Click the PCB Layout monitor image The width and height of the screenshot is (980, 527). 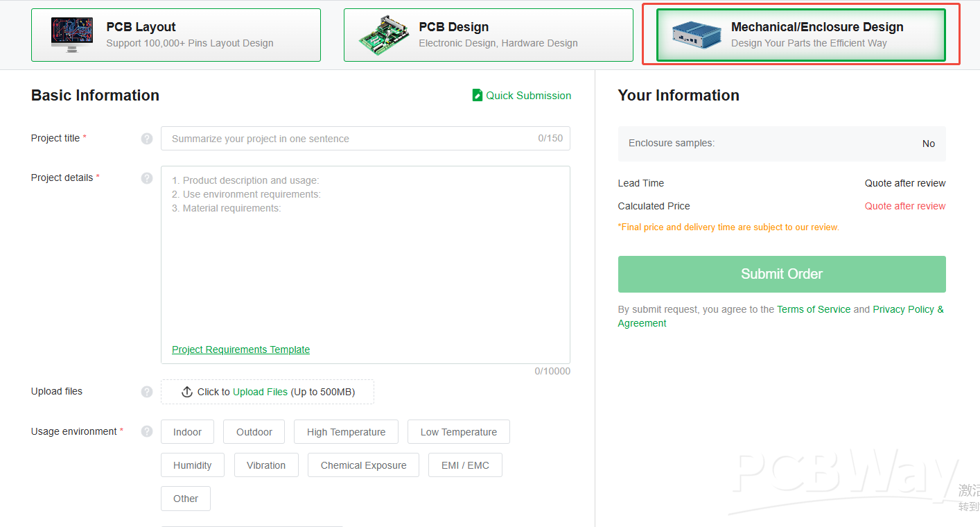(x=72, y=35)
